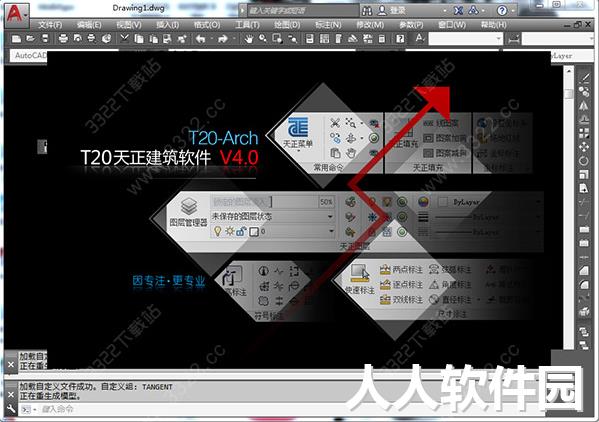Click the binoculars search icon in title bar
This screenshot has width=599, height=422.
click(x=367, y=11)
